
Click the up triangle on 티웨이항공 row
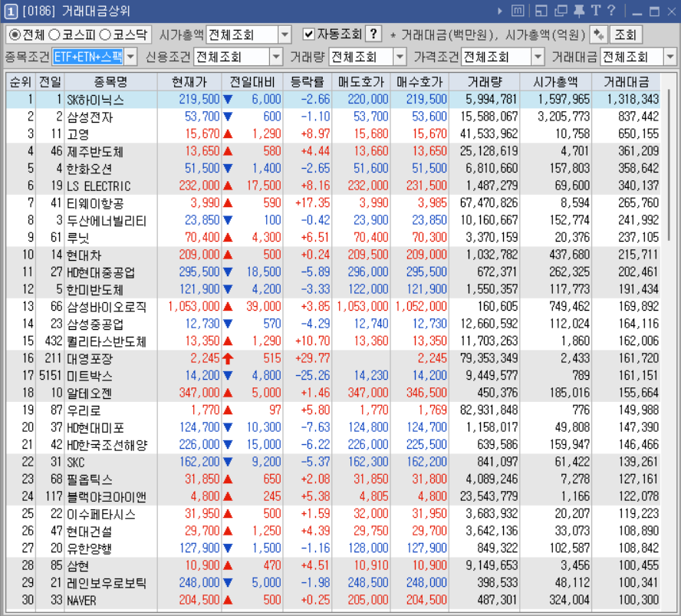228,203
